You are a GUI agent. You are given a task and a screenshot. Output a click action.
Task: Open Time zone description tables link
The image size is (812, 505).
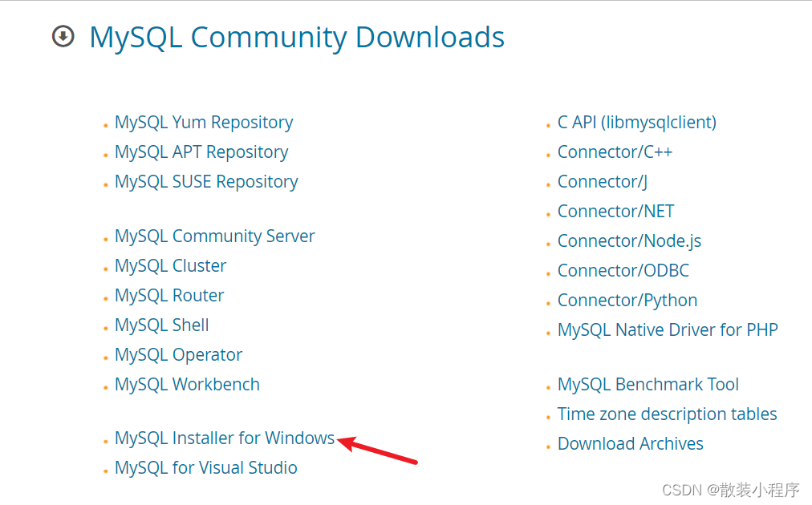pyautogui.click(x=668, y=414)
